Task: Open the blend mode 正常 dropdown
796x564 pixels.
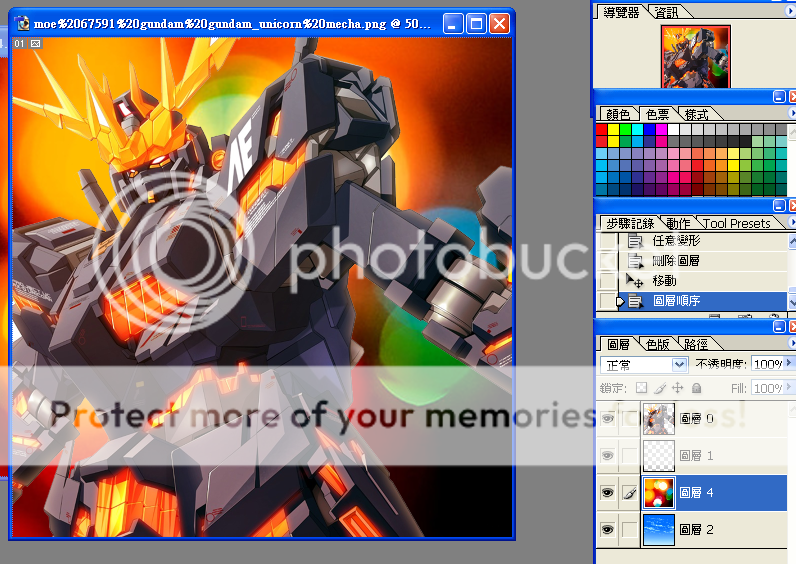Action: point(680,365)
